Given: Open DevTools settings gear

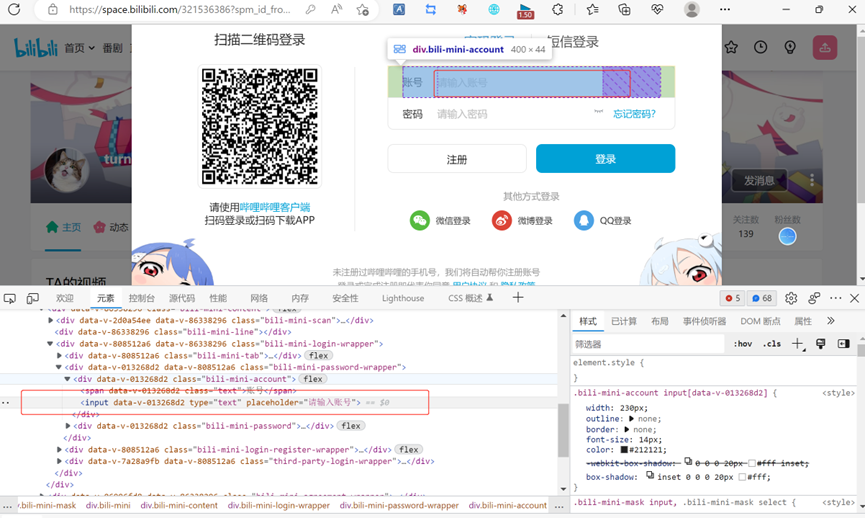Looking at the screenshot, I should click(791, 298).
